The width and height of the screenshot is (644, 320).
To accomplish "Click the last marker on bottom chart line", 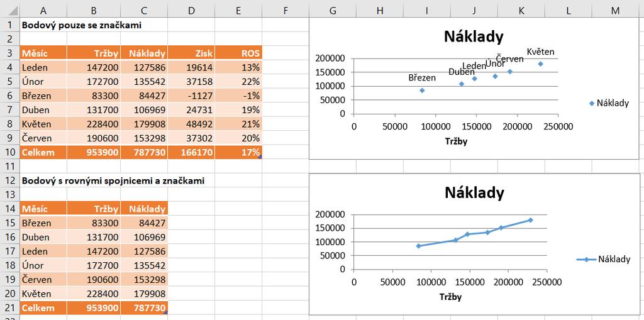I will click(x=530, y=220).
